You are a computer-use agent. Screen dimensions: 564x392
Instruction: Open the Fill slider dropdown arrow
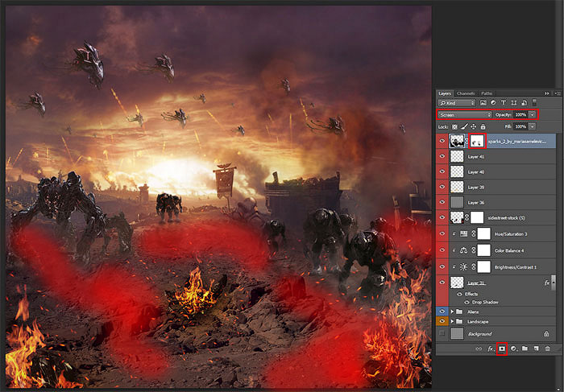click(533, 127)
